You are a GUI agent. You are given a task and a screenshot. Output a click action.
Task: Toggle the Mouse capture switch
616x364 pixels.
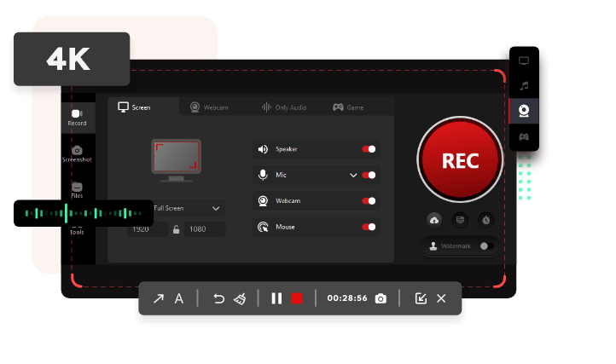coord(369,227)
